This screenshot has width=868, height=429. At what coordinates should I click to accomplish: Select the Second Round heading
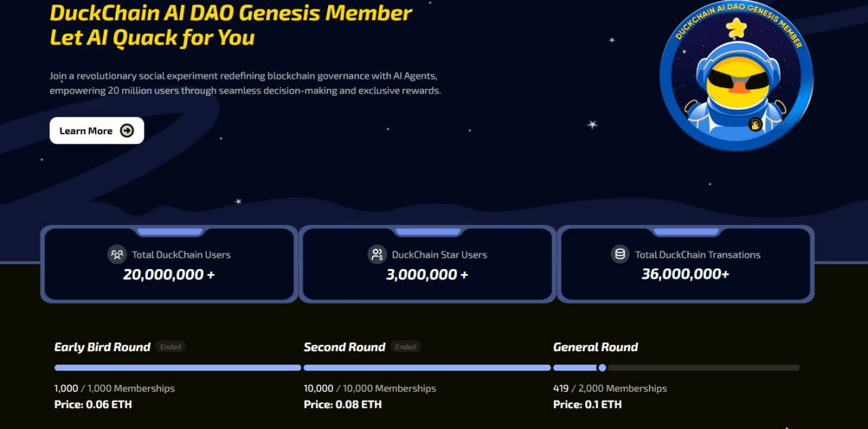(344, 347)
